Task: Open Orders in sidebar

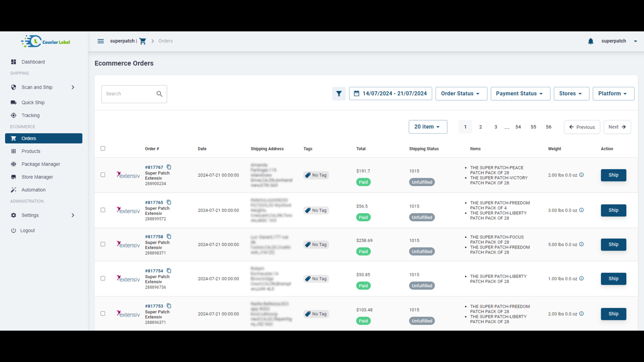Action: coord(44,138)
